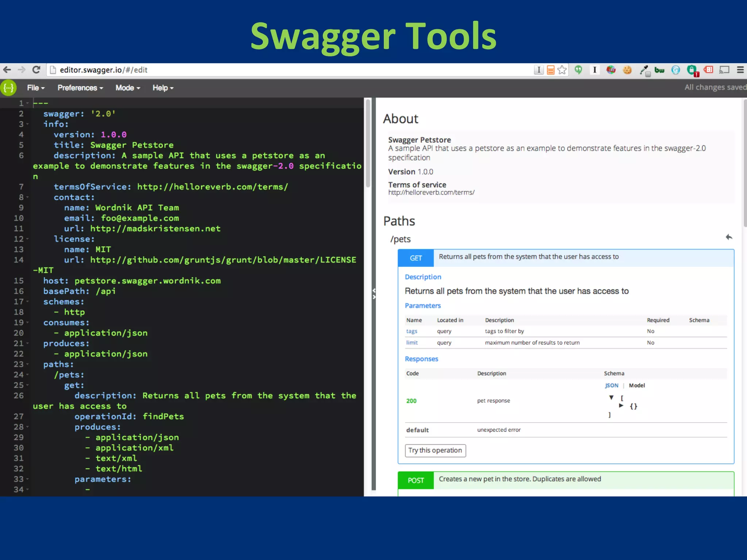This screenshot has height=560, width=747.
Task: Open the File menu
Action: [36, 88]
